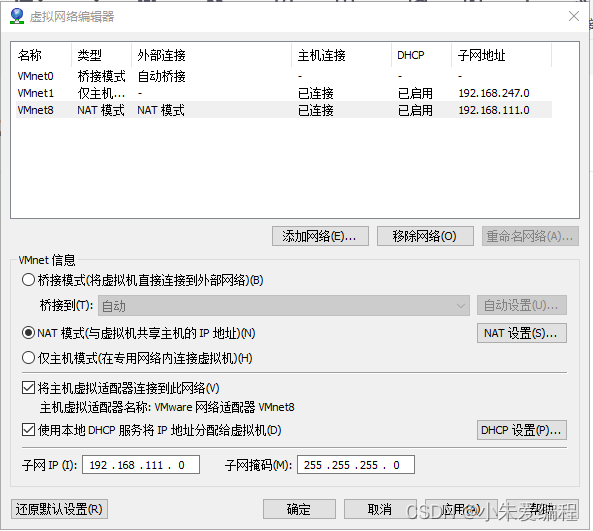Click 已启用 DHCP cell in VMnet1 row
593x531 pixels.
(x=415, y=93)
